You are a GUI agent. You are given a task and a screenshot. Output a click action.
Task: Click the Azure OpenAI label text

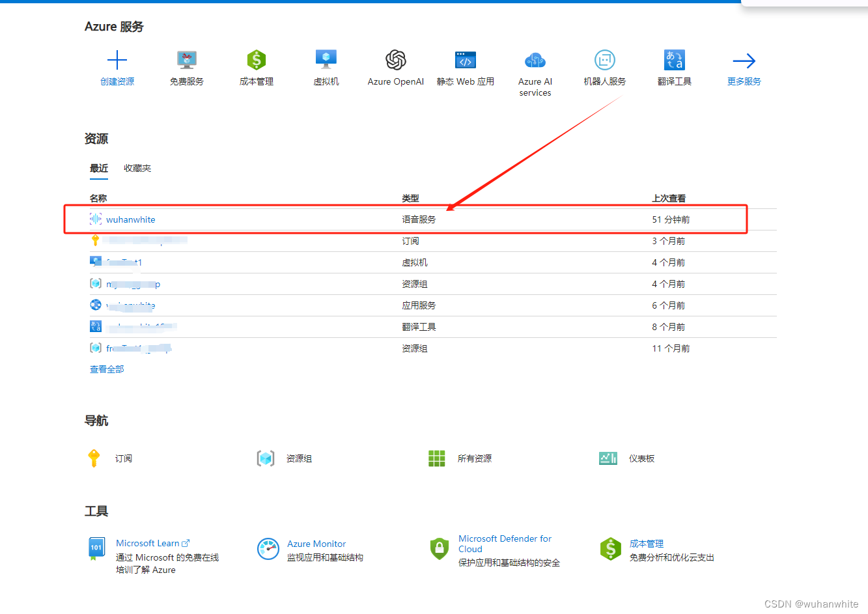coord(396,81)
